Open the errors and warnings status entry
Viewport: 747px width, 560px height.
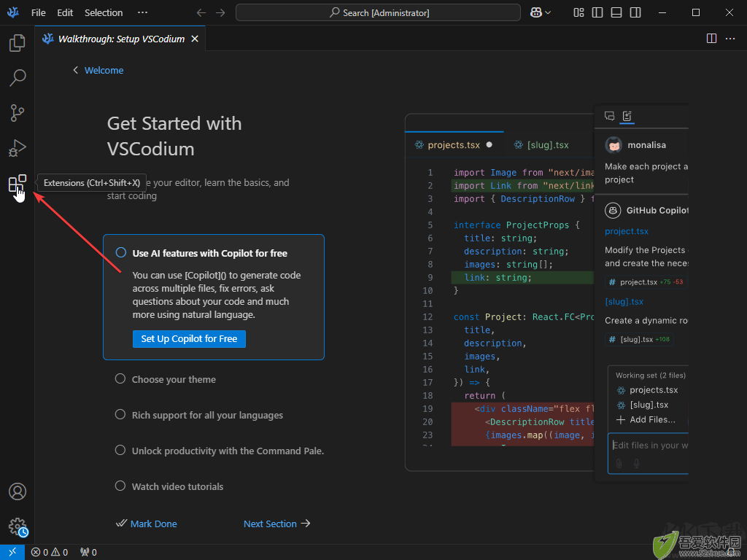tap(50, 552)
